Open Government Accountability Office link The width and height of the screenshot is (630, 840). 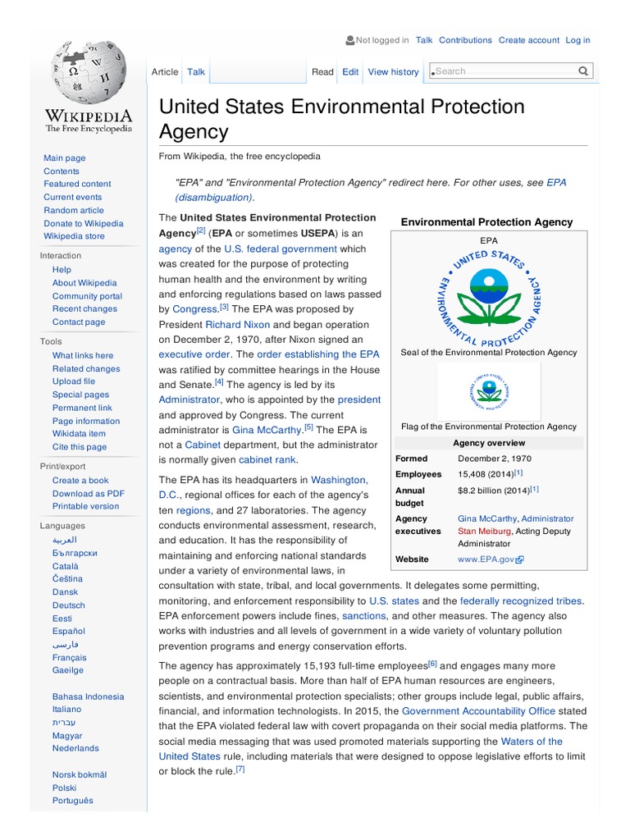point(478,711)
